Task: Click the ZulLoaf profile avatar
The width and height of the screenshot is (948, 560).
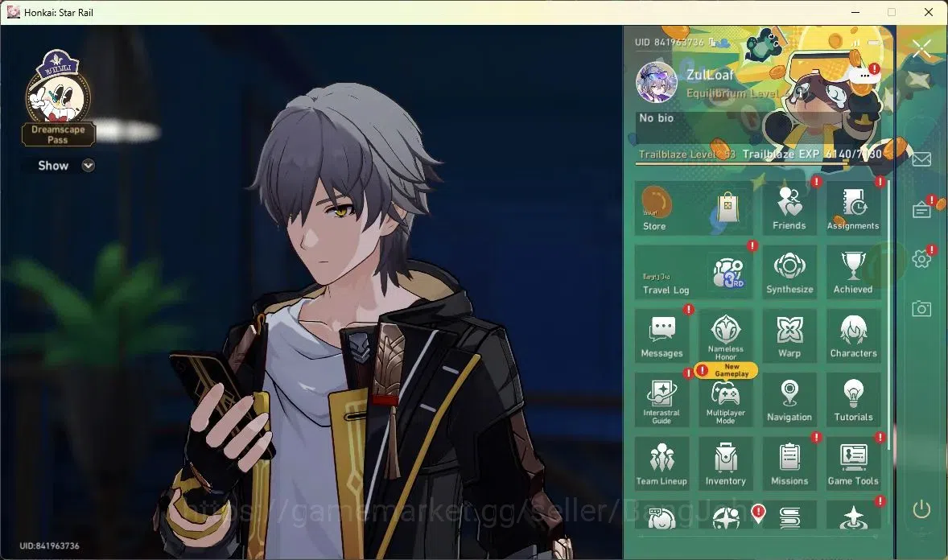Action: pyautogui.click(x=657, y=82)
